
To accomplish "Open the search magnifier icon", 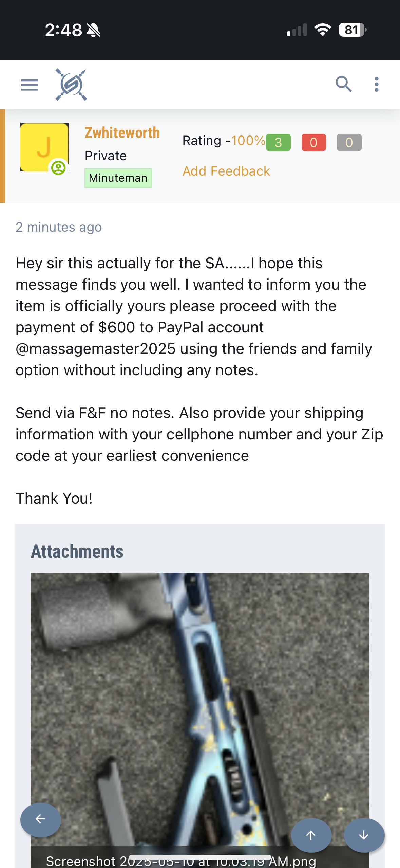I will (x=343, y=84).
